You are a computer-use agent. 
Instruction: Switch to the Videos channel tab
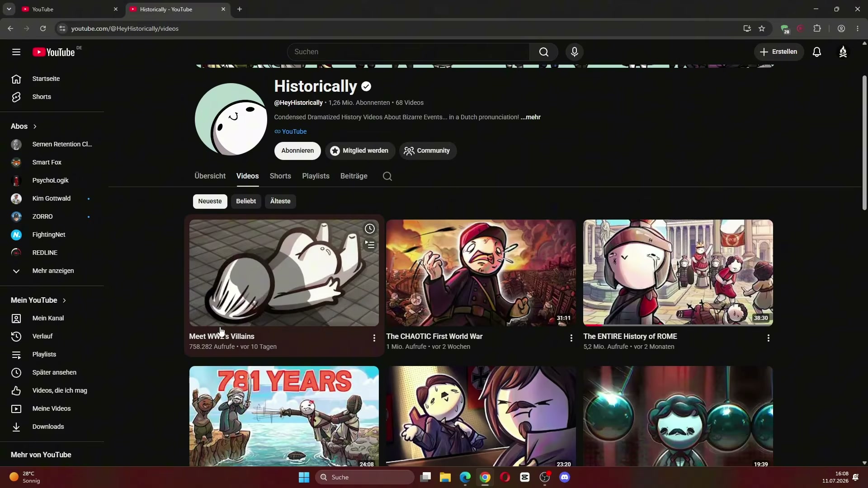[x=248, y=176]
